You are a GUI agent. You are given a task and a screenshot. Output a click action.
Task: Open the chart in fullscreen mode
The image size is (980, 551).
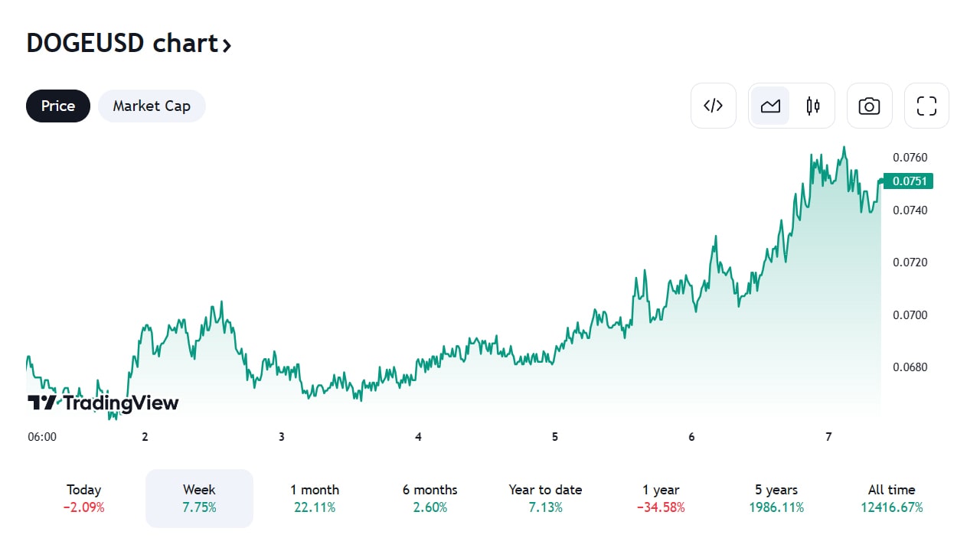[x=926, y=106]
